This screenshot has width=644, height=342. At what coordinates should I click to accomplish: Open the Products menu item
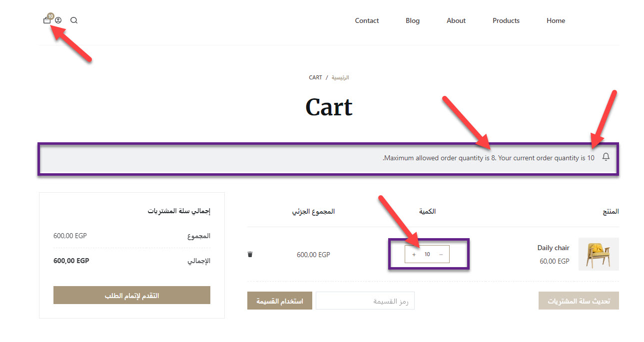tap(506, 20)
